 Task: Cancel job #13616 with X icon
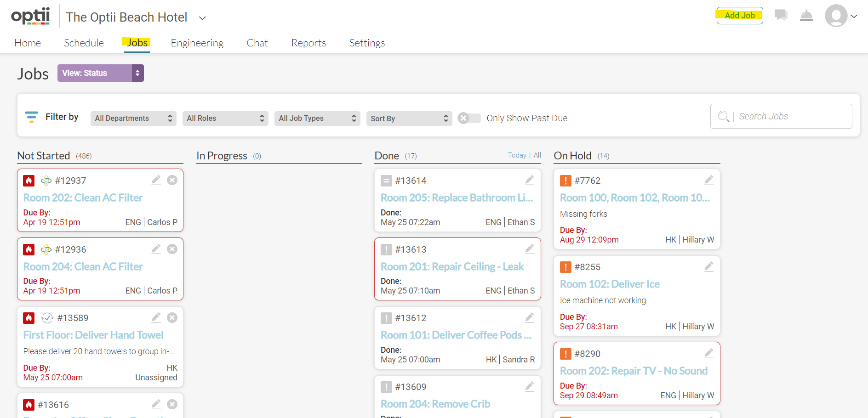tap(172, 404)
